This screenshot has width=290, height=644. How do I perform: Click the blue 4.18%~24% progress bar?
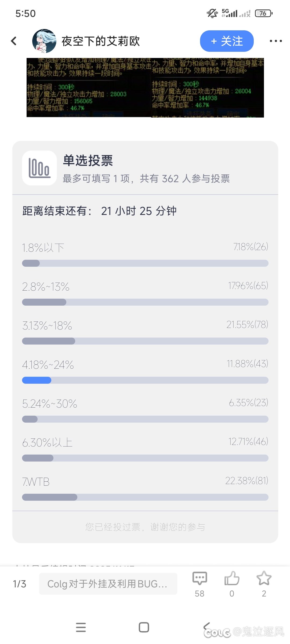point(145,380)
